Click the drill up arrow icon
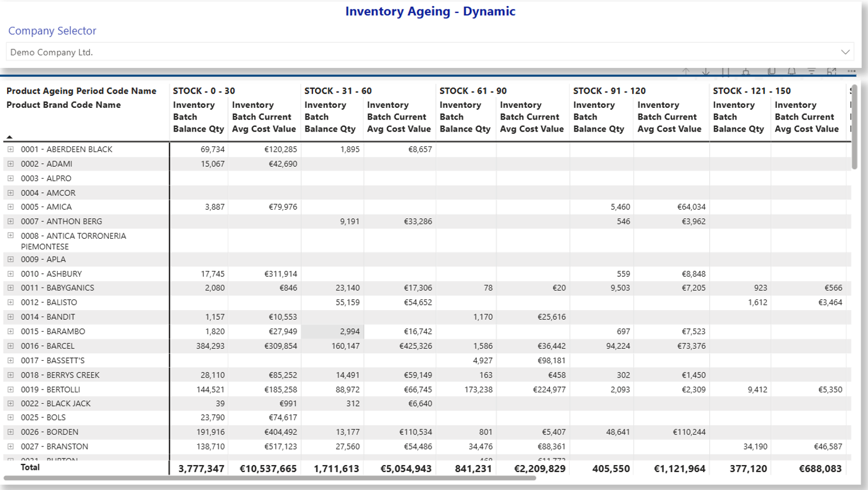Viewport: 868px width, 490px height. pyautogui.click(x=686, y=71)
